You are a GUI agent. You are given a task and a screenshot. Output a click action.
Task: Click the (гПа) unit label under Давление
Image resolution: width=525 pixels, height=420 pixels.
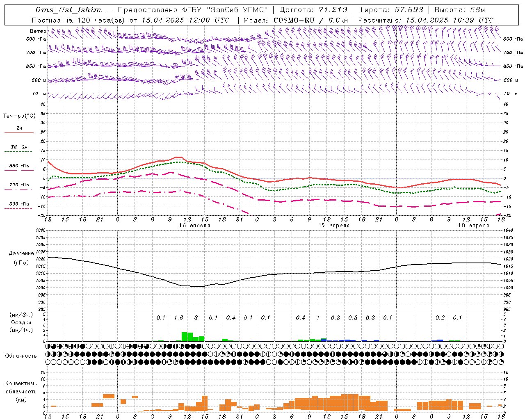(x=21, y=262)
